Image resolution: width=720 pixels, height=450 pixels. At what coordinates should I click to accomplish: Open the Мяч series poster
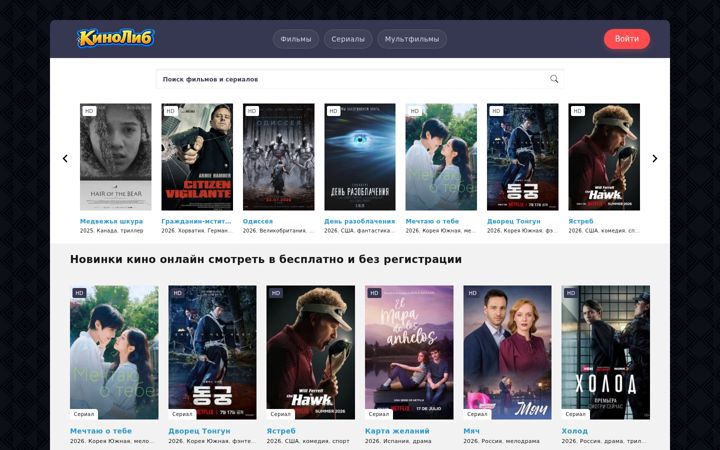tap(507, 352)
